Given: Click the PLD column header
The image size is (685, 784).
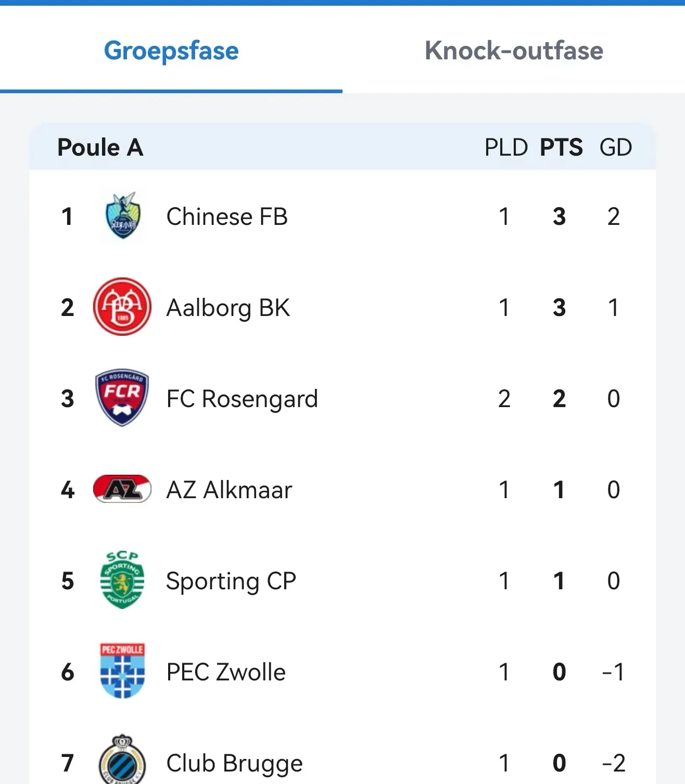Looking at the screenshot, I should pos(506,147).
